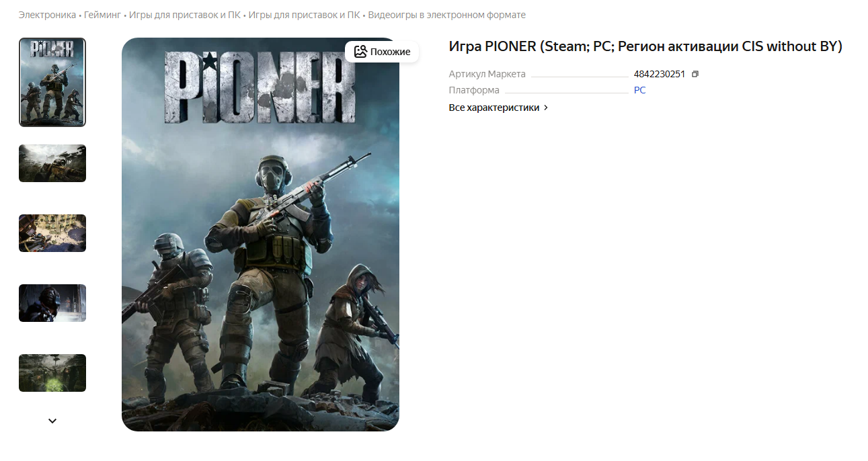This screenshot has height=461, width=868.
Task: Open "Видеоигры в электронном формате" breadcrumb
Action: click(447, 15)
